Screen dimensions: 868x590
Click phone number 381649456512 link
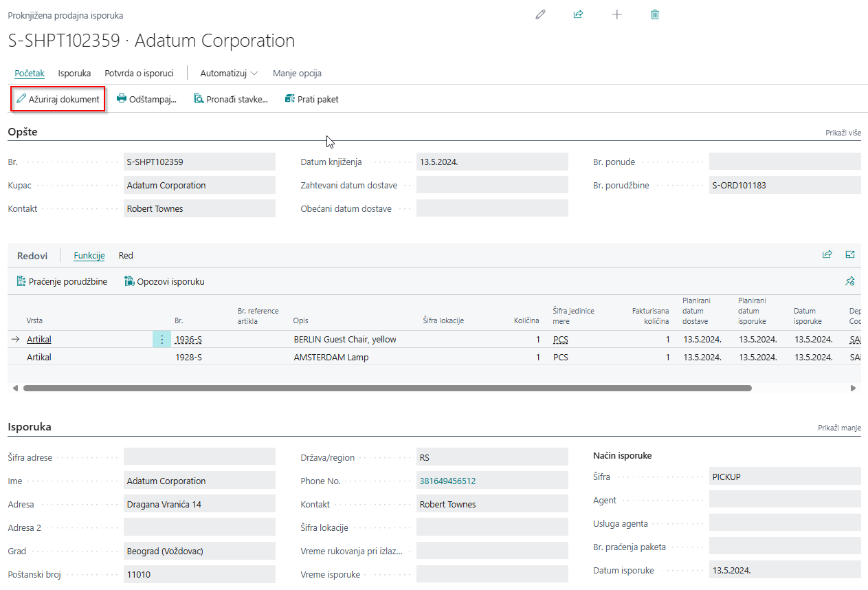click(447, 481)
